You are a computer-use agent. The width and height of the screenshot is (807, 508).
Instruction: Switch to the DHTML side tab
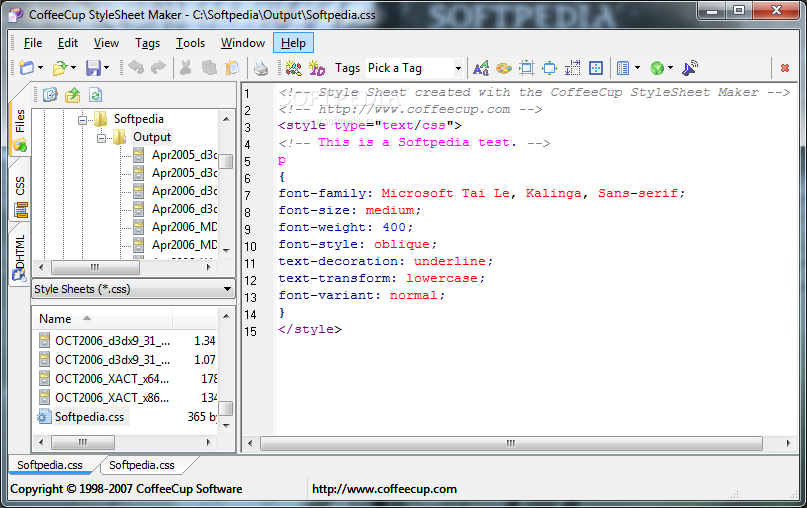(20, 257)
